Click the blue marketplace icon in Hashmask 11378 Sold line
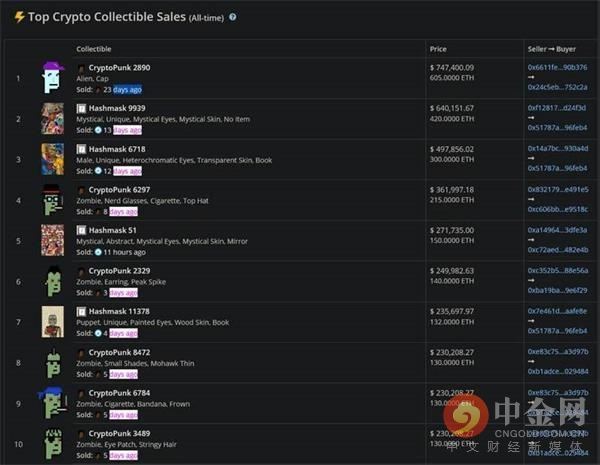The width and height of the screenshot is (600, 465). tap(98, 333)
